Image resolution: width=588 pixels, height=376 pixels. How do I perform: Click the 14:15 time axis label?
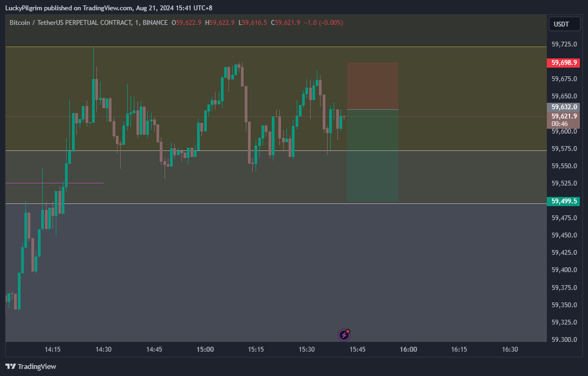click(x=53, y=349)
